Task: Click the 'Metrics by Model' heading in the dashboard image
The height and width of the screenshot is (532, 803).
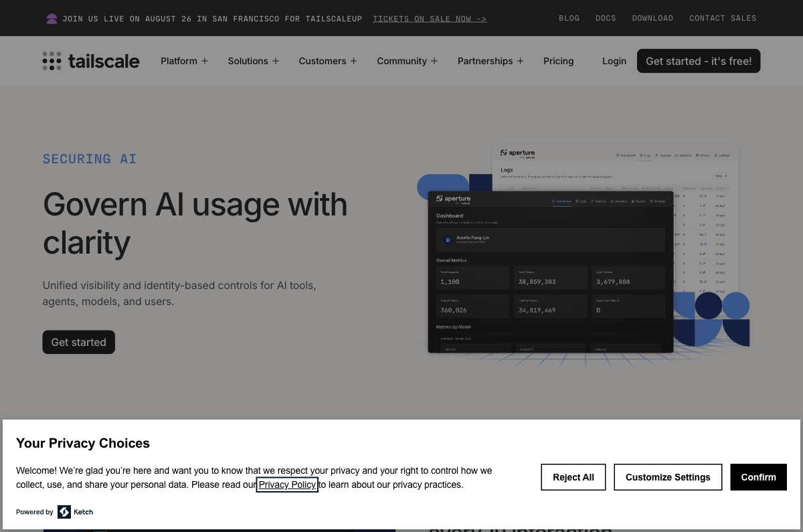Action: 454,327
